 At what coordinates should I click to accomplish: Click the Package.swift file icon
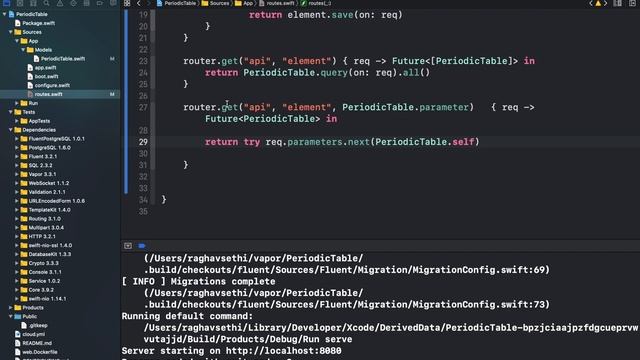pyautogui.click(x=18, y=23)
